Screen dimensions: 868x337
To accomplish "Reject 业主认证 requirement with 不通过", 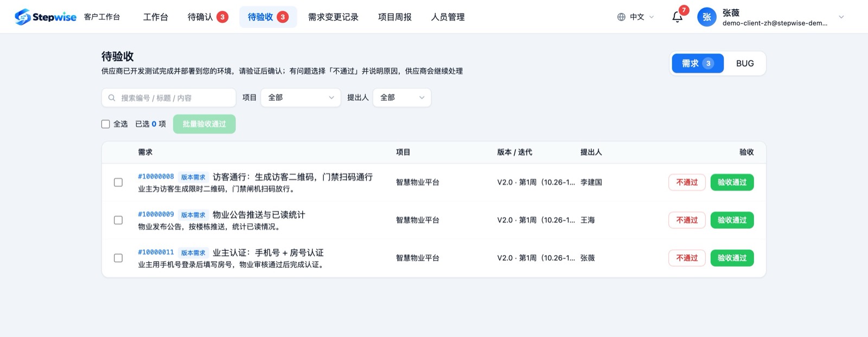I will [x=687, y=258].
